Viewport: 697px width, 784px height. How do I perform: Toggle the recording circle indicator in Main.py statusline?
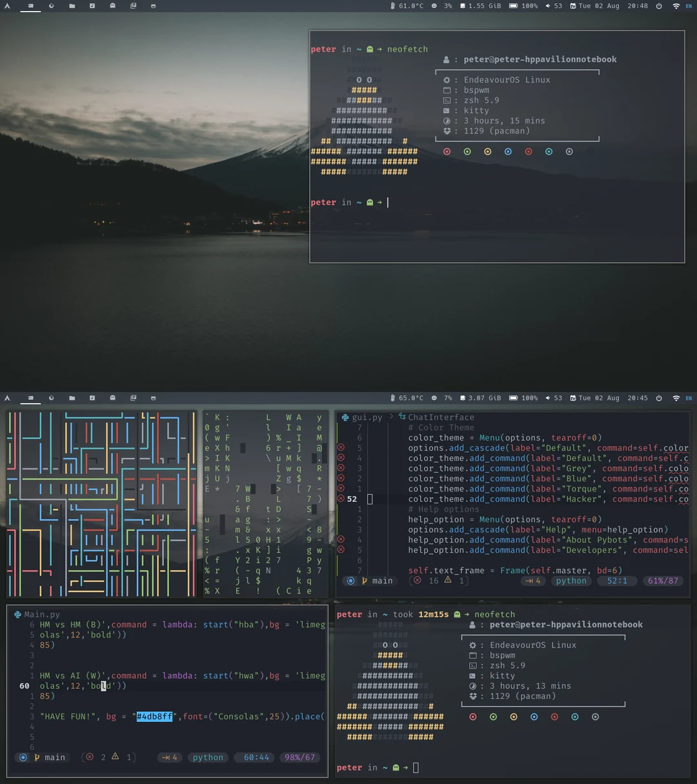23,757
